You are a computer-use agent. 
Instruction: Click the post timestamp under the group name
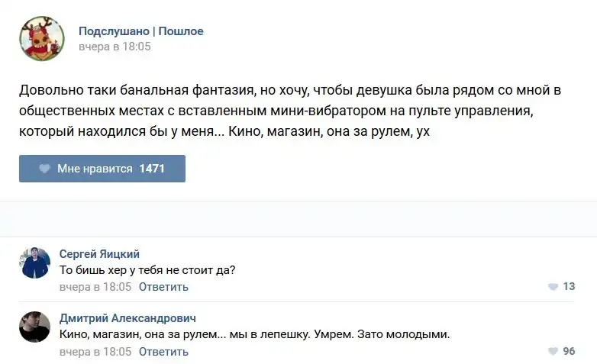(115, 47)
